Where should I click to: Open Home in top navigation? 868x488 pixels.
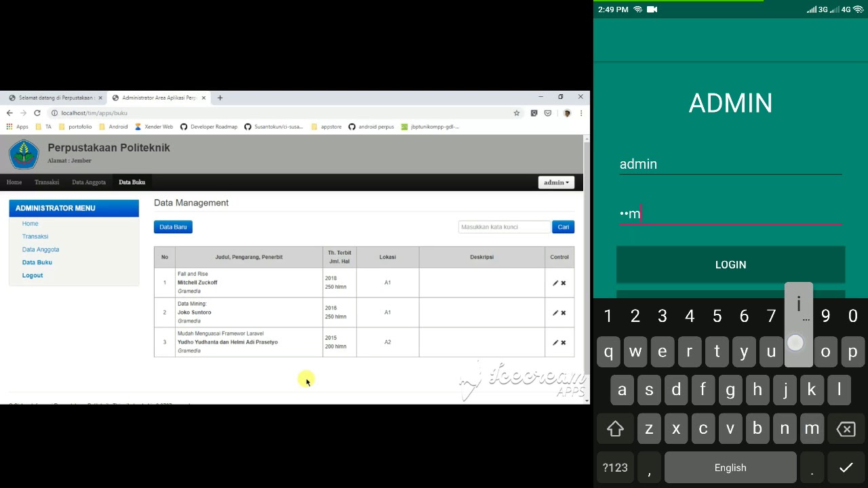click(14, 182)
